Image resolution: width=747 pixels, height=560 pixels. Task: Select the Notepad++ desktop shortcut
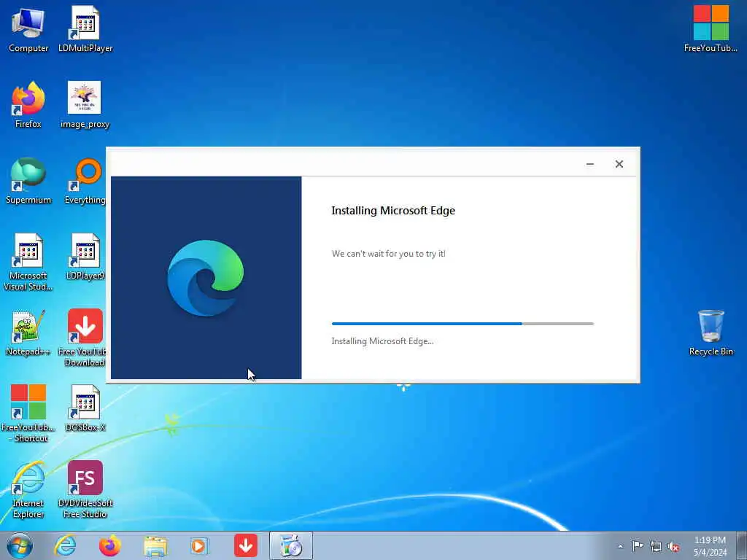pos(28,332)
